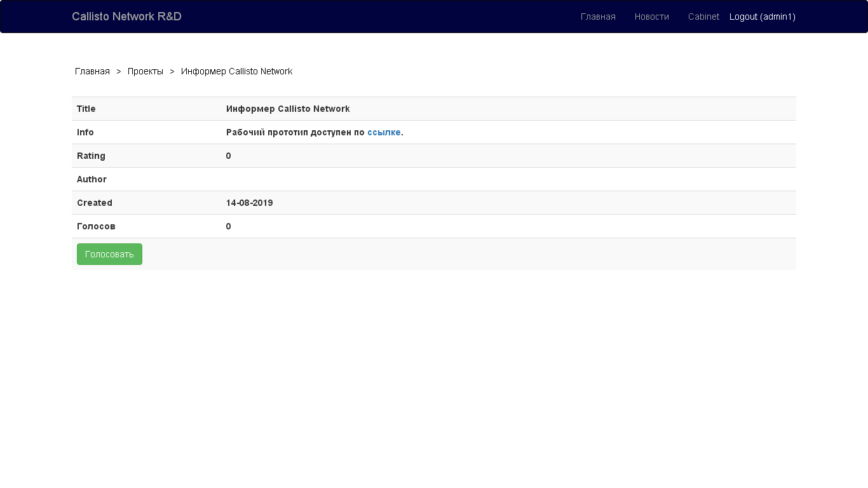Select the Created row label
The image size is (868, 488).
pos(95,203)
